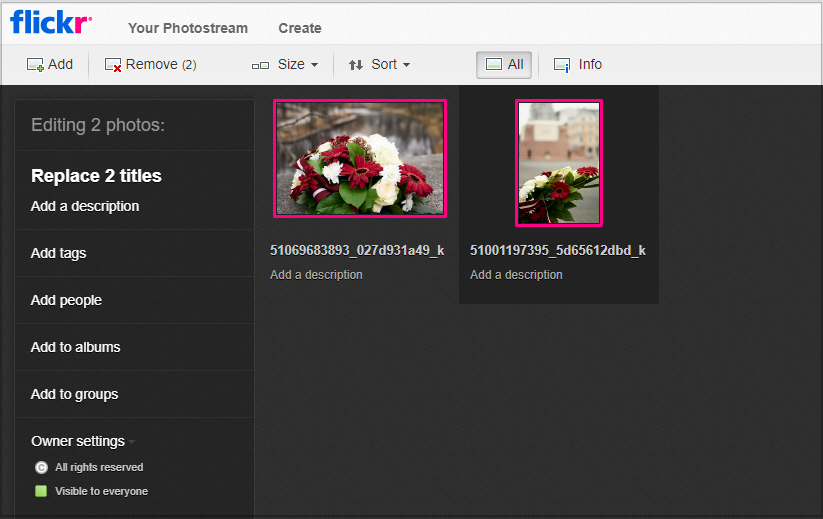The width and height of the screenshot is (823, 519).
Task: Click the Add photo icon in toolbar
Action: pos(35,65)
